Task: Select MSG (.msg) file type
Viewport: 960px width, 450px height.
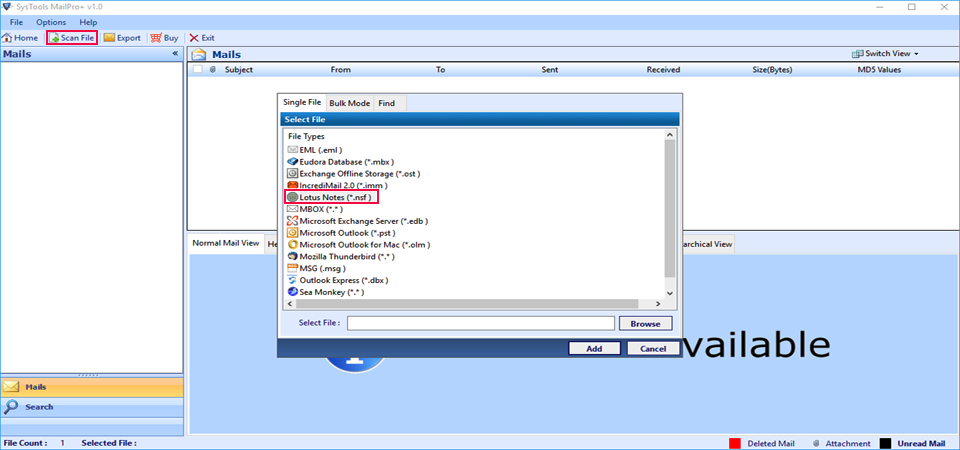Action: [317, 269]
